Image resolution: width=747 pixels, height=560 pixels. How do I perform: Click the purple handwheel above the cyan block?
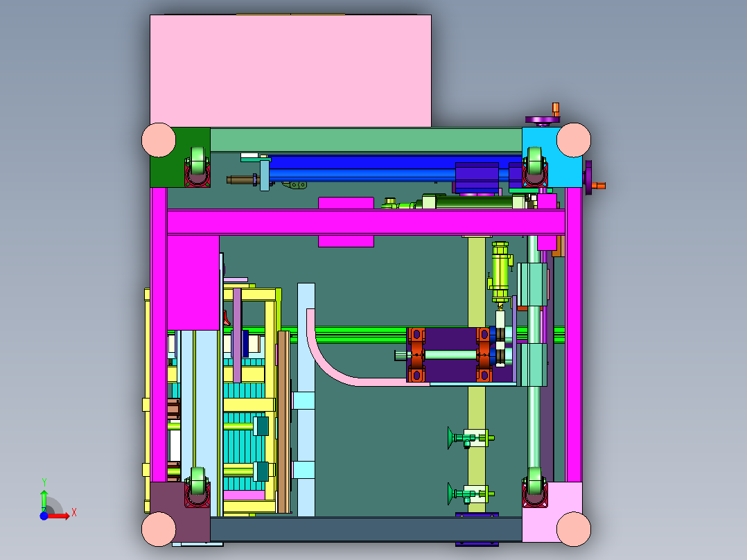pyautogui.click(x=542, y=120)
